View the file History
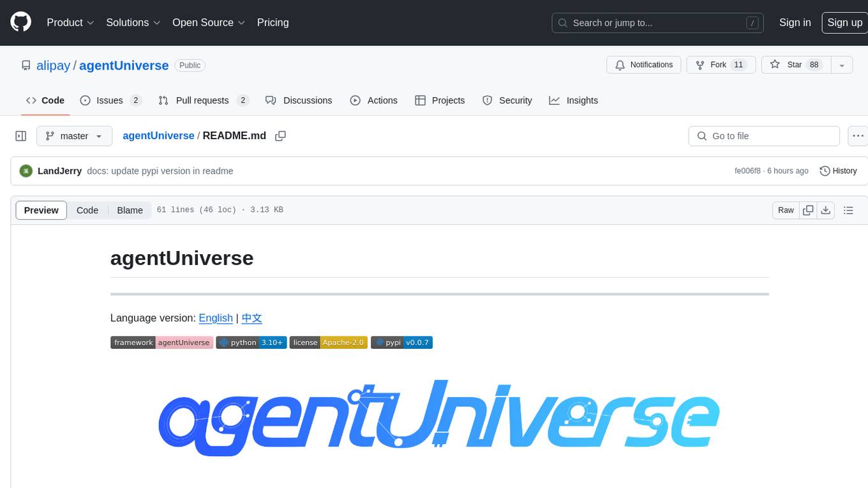The height and width of the screenshot is (488, 868). point(838,171)
